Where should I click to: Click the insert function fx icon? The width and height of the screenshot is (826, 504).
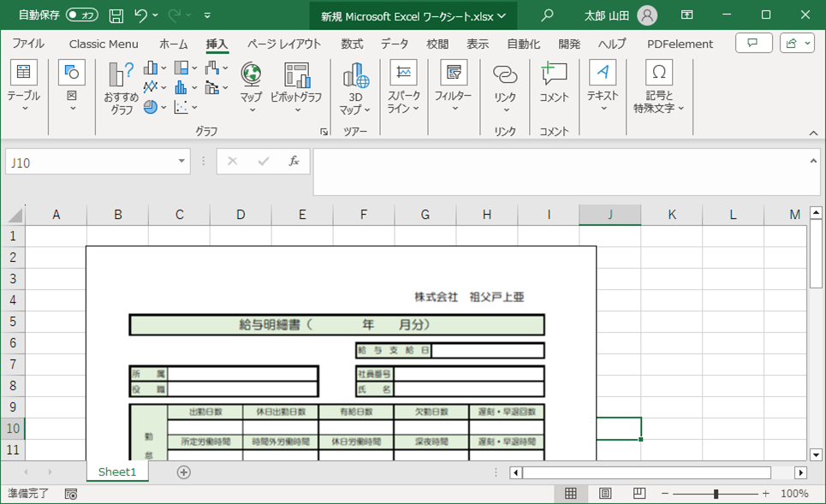294,161
